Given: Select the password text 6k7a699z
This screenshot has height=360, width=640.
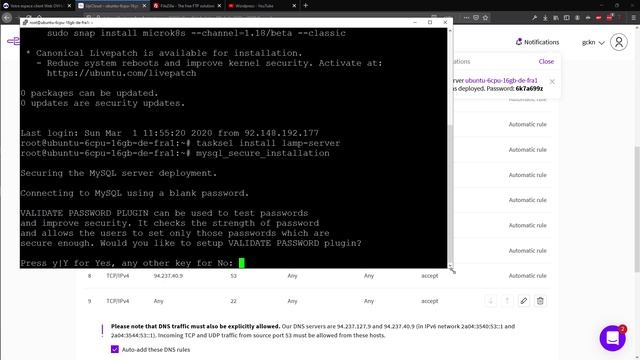Looking at the screenshot, I should click(529, 89).
